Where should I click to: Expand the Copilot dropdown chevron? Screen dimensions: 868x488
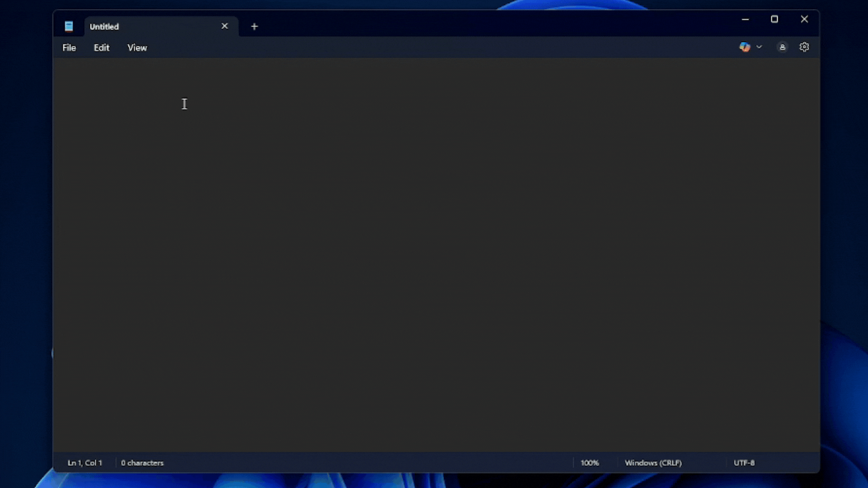759,47
